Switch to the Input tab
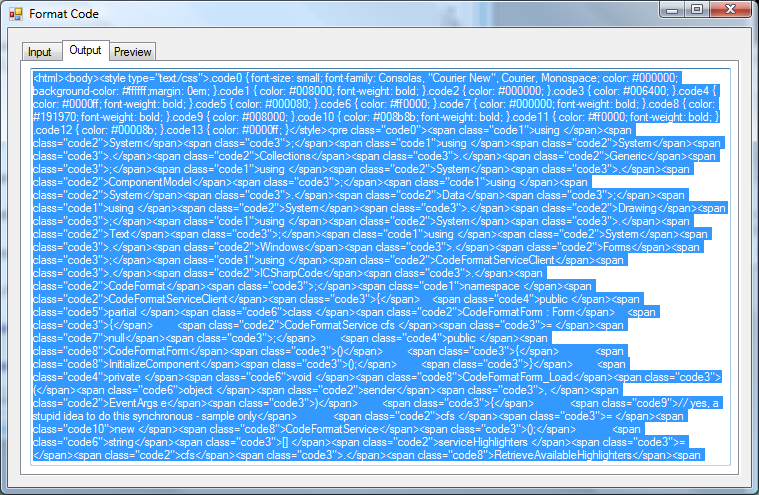This screenshot has width=759, height=495. pos(39,52)
